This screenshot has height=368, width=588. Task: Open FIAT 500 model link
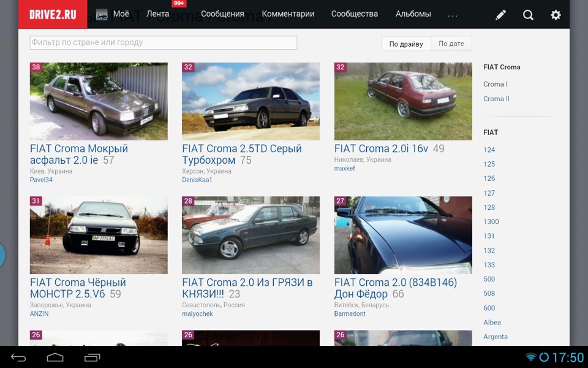pos(489,279)
